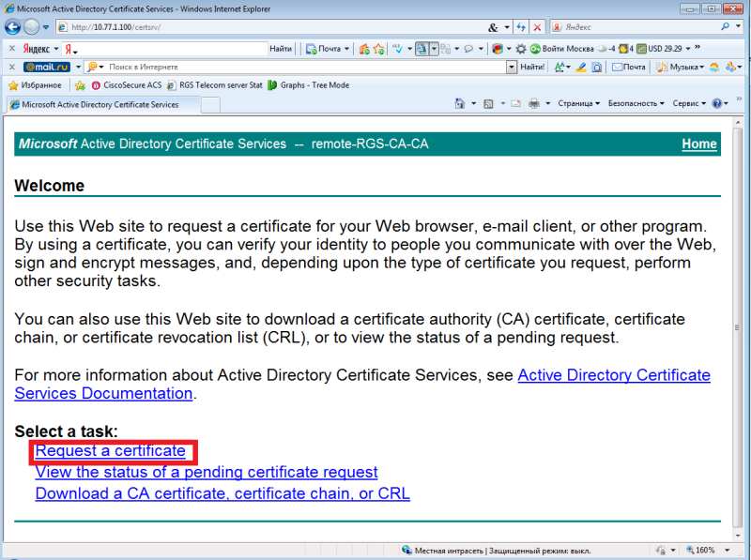The width and height of the screenshot is (751, 560).
Task: Open the Музыка music menu
Action: [680, 67]
